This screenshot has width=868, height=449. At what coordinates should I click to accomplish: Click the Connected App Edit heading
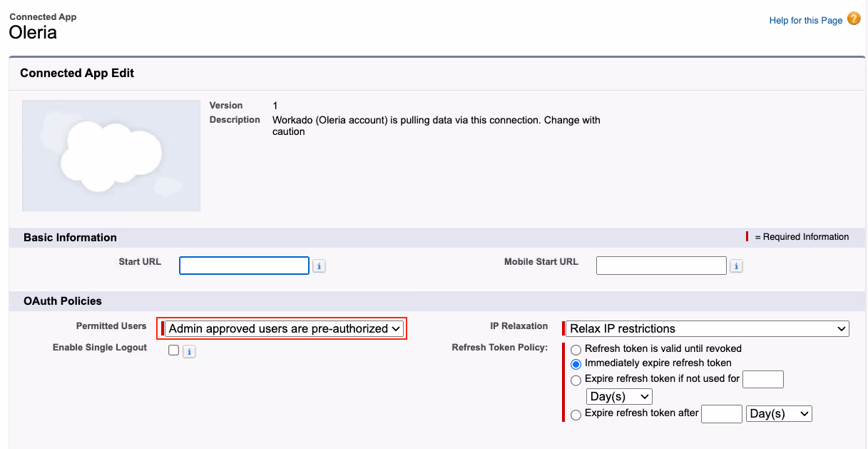pos(77,73)
